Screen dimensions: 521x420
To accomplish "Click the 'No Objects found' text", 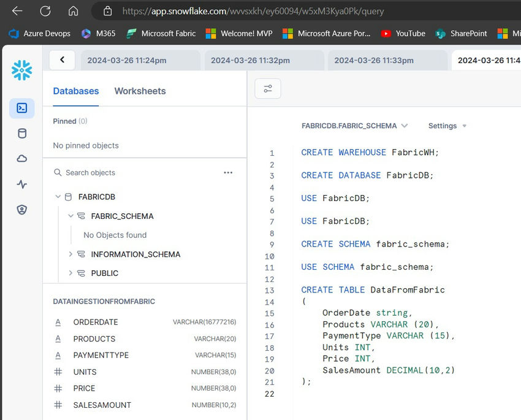I will pos(115,235).
